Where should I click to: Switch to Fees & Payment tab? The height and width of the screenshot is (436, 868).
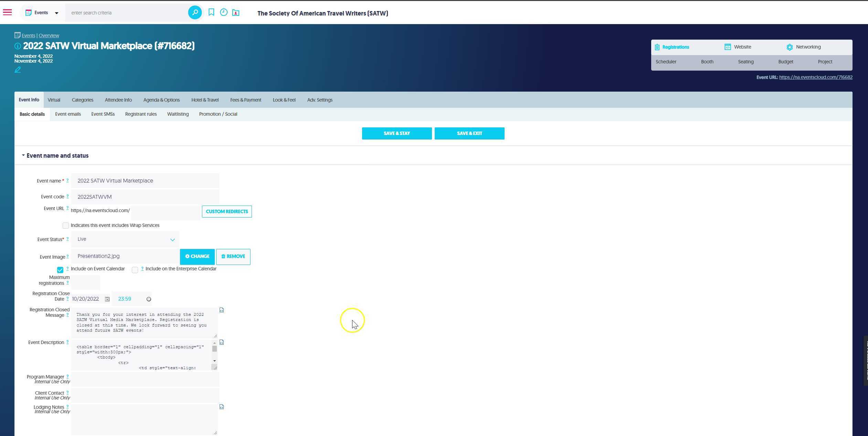click(x=245, y=100)
